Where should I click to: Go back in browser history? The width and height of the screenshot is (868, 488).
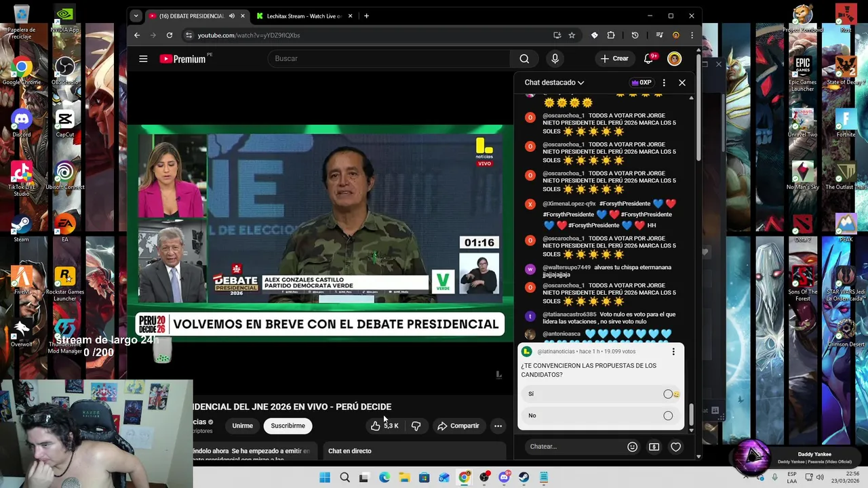[x=137, y=35]
